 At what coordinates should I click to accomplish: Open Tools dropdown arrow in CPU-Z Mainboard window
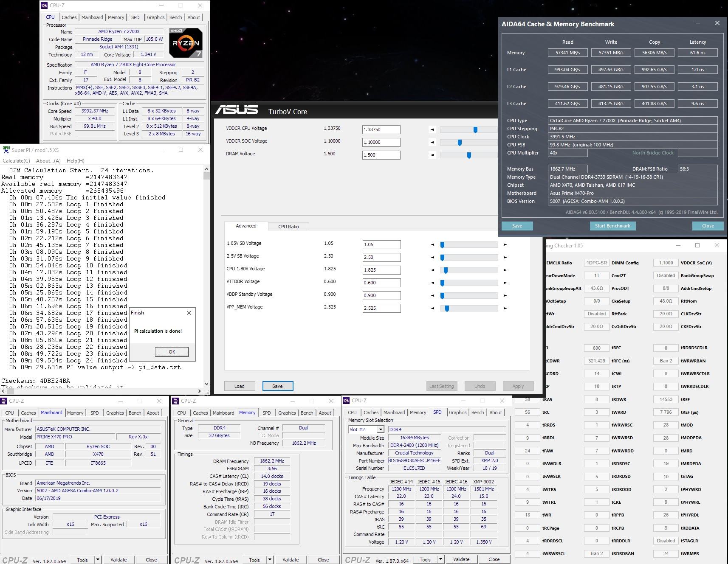coord(98,559)
